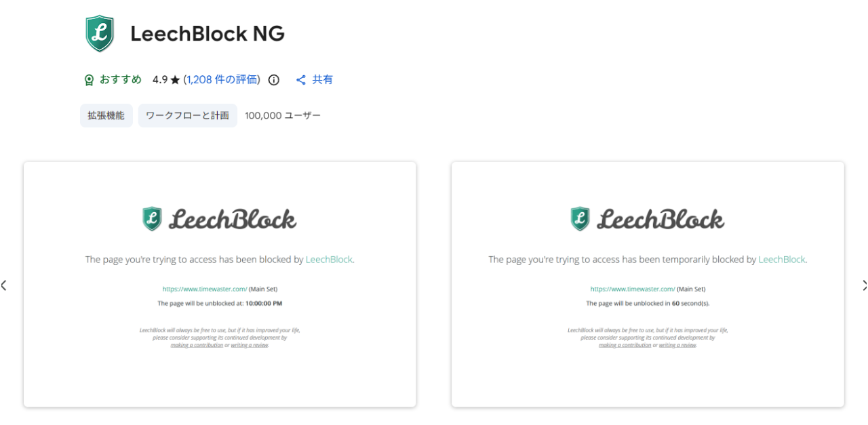Advance screenshots with the right arrow
The height and width of the screenshot is (425, 868).
tap(864, 285)
